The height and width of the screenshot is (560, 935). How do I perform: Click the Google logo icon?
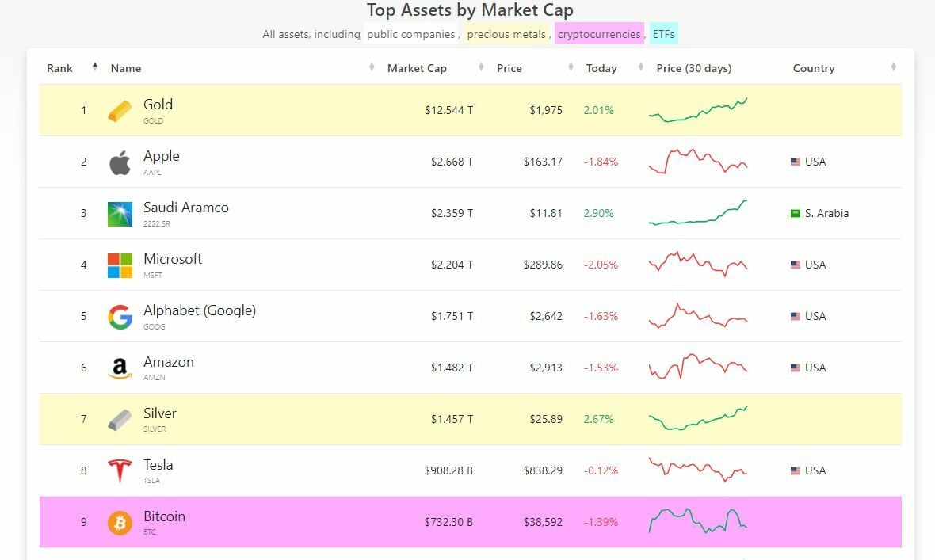coord(120,317)
